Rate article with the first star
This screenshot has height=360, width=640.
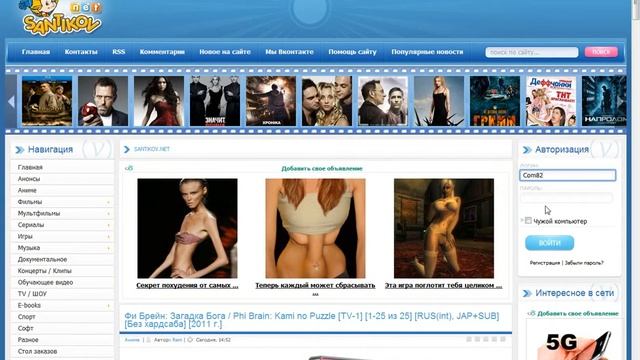(469, 339)
